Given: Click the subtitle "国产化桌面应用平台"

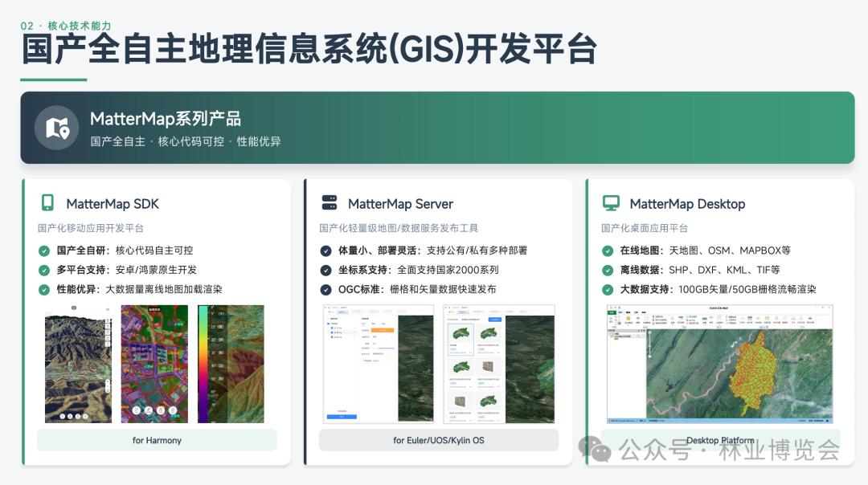Looking at the screenshot, I should pyautogui.click(x=645, y=228).
